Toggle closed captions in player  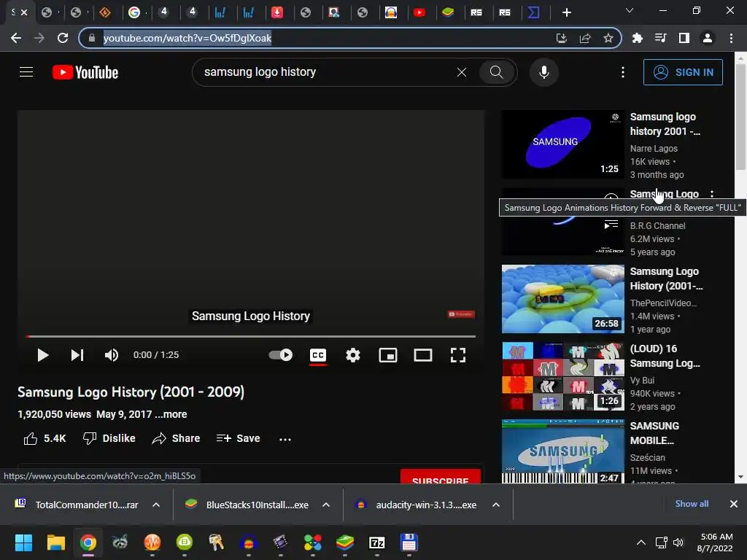point(318,355)
